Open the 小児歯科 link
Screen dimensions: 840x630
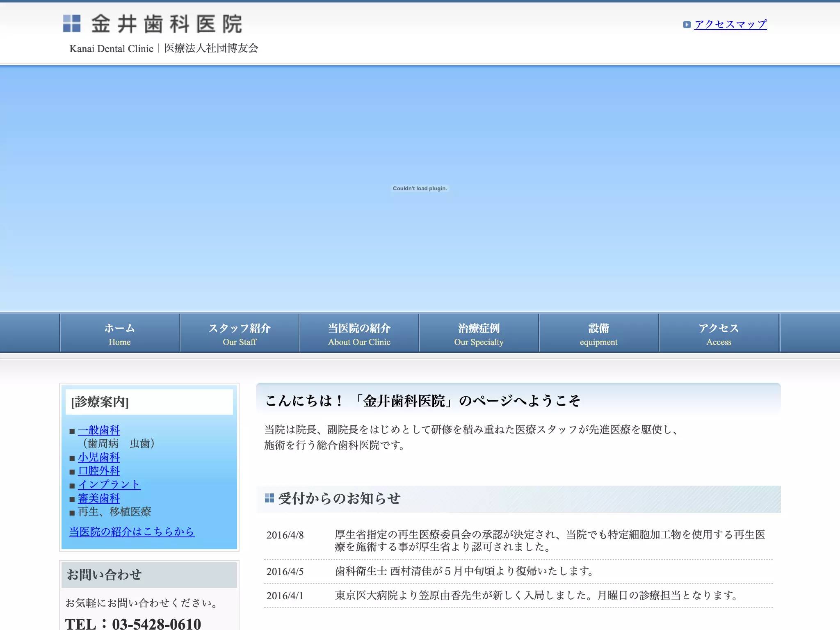(99, 457)
